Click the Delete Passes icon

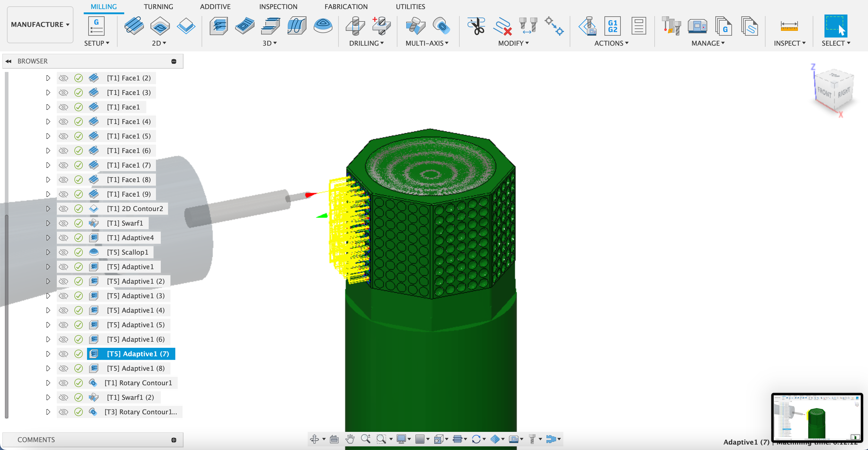point(502,26)
